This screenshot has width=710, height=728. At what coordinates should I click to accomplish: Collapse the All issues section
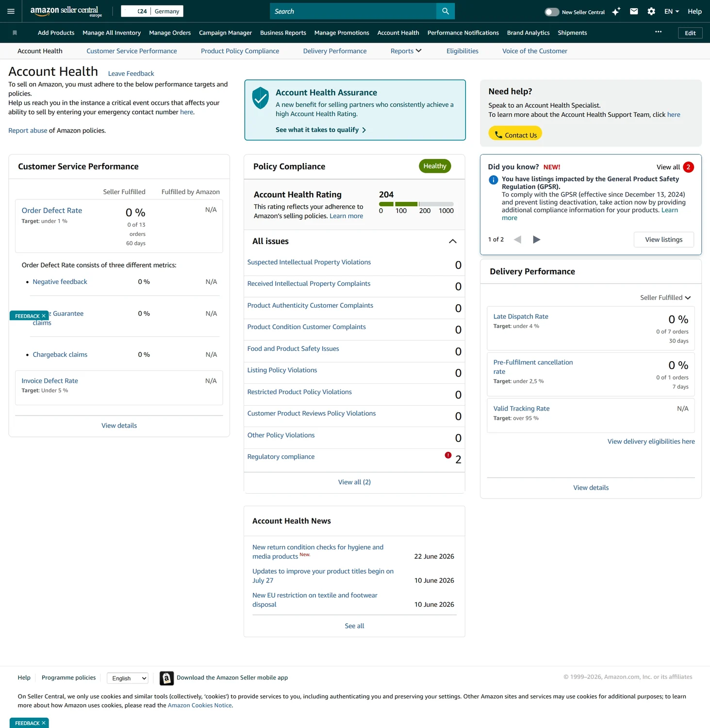[453, 241]
